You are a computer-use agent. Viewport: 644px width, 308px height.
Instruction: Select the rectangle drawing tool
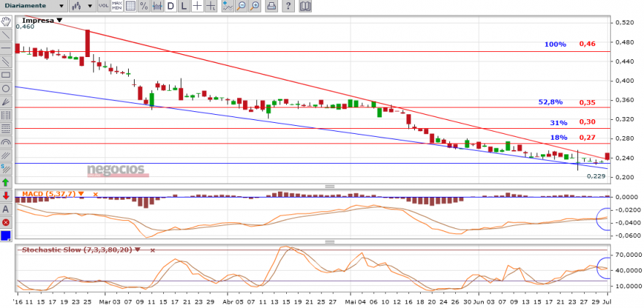point(6,75)
